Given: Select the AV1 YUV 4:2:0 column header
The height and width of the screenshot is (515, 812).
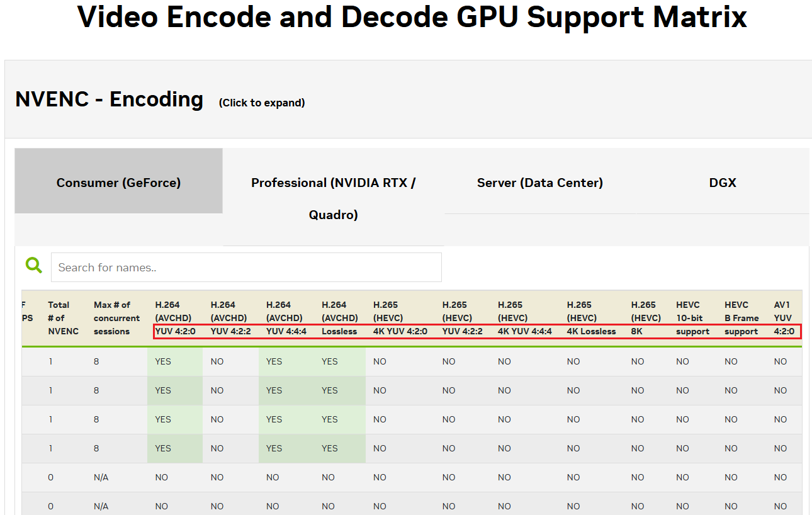Looking at the screenshot, I should 784,318.
